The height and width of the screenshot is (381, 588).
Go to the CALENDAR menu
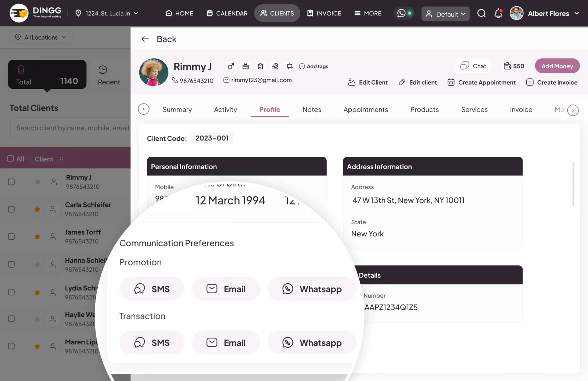(227, 13)
